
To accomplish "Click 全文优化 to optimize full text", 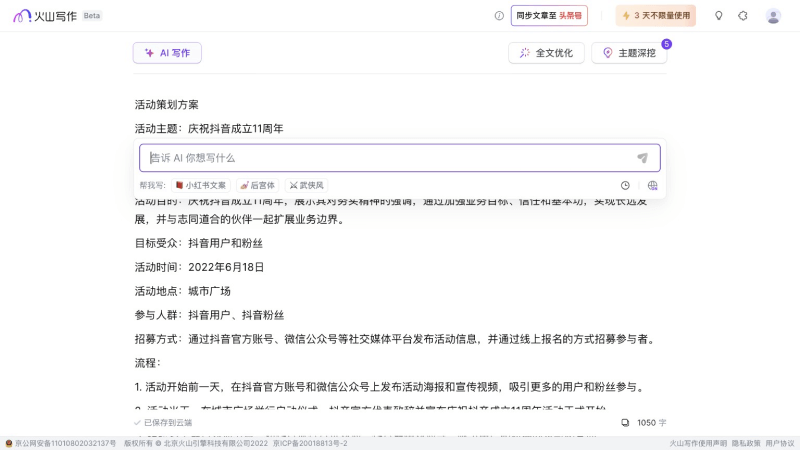I will pyautogui.click(x=546, y=53).
